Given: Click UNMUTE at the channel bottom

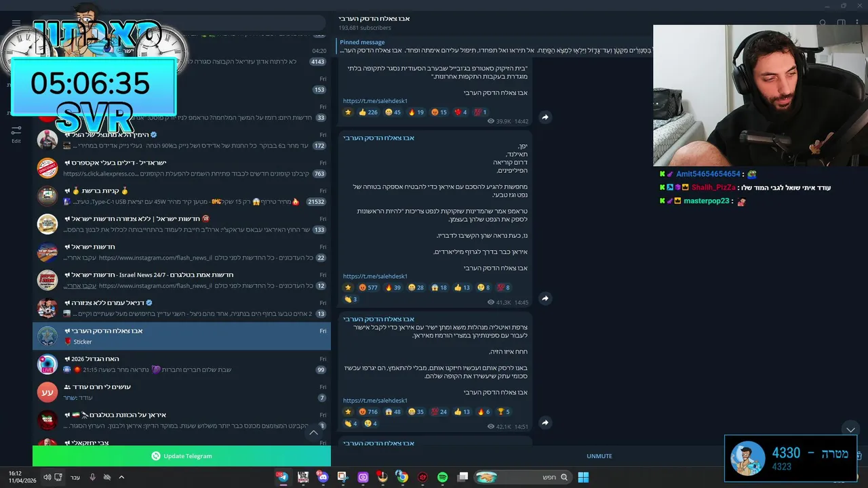Looking at the screenshot, I should coord(599,456).
